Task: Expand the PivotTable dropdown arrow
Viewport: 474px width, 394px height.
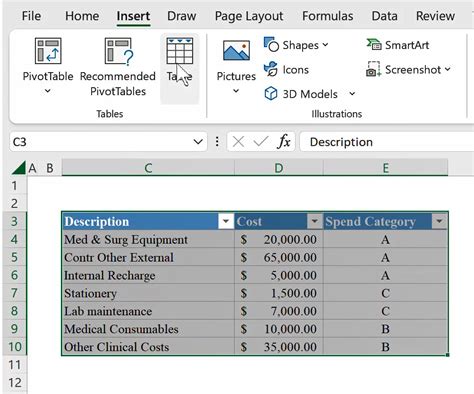Action: click(48, 91)
